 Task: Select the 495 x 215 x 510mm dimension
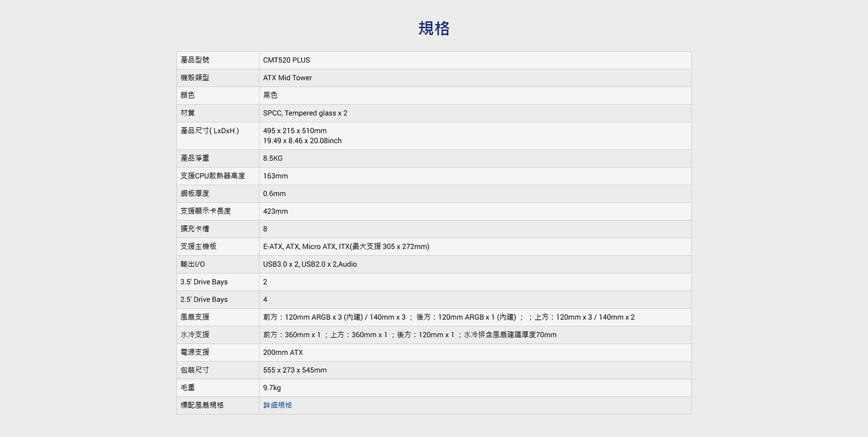tap(295, 131)
